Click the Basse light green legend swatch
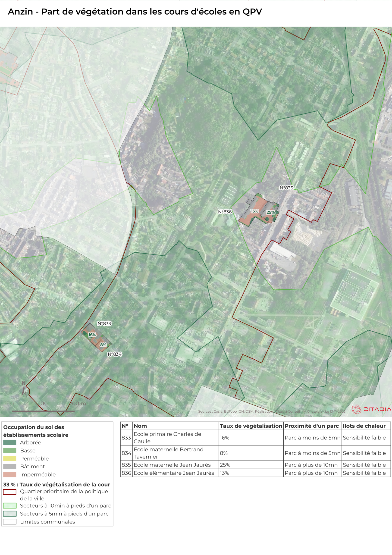Viewport: 392px width, 555px height. pyautogui.click(x=10, y=450)
